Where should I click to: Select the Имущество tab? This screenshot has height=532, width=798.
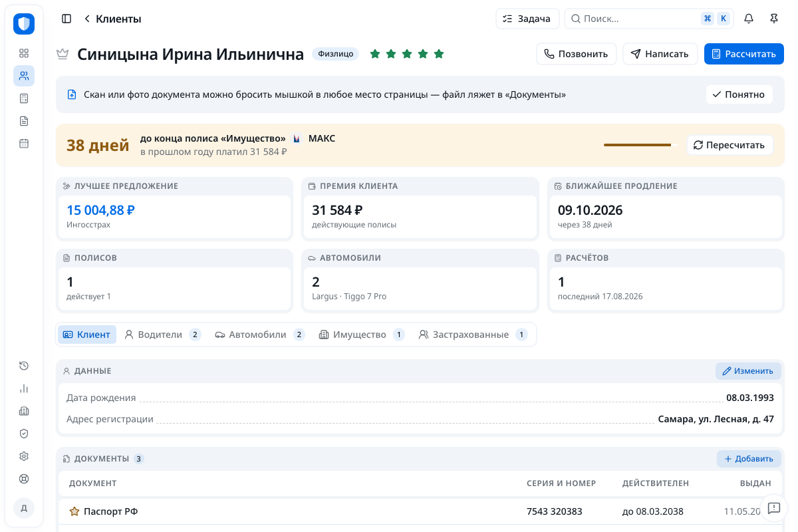click(361, 334)
